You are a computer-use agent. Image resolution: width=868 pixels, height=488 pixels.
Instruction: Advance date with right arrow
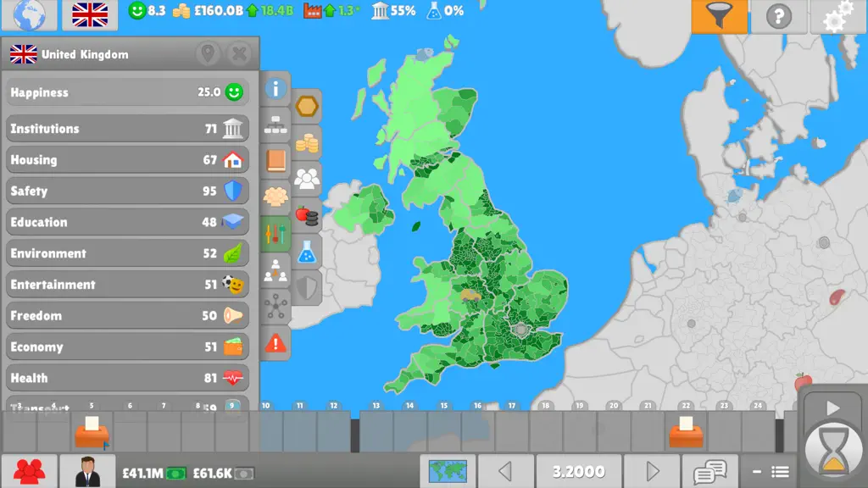[652, 471]
